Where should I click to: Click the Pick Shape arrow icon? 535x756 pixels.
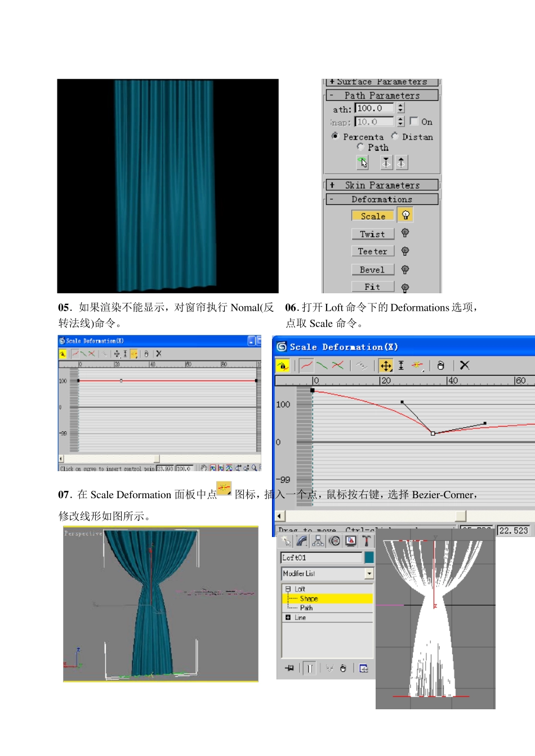[x=363, y=163]
